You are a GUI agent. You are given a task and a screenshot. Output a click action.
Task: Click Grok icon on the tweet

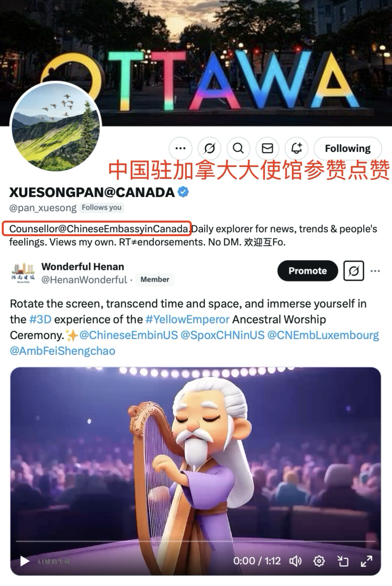pyautogui.click(x=354, y=271)
